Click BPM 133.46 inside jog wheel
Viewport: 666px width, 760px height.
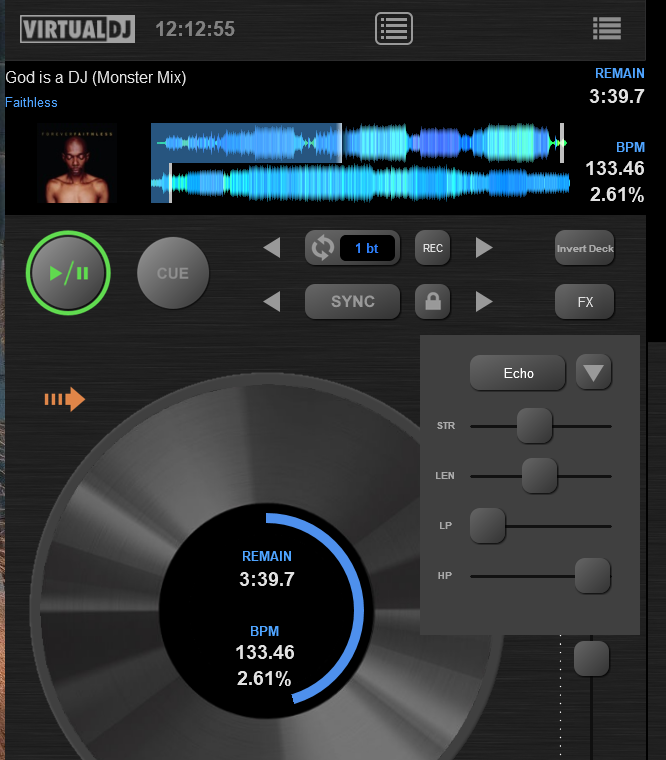click(265, 652)
